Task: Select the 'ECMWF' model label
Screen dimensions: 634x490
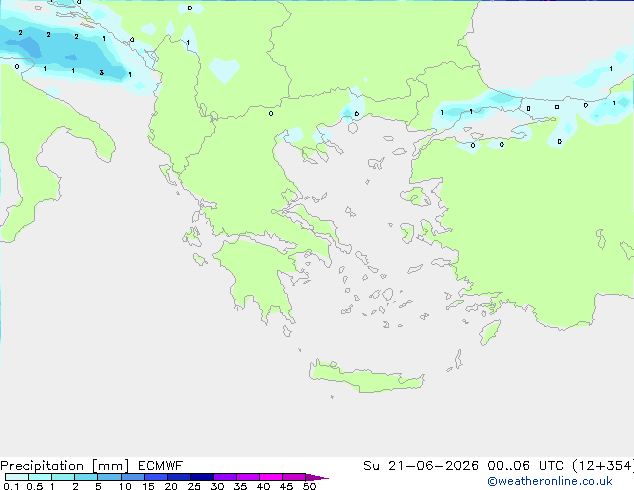Action: click(x=161, y=466)
